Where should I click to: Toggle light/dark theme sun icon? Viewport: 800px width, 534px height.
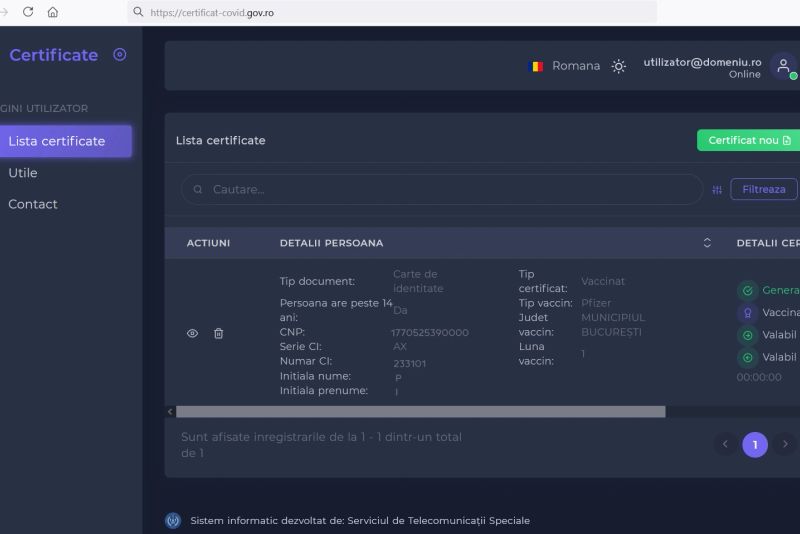pyautogui.click(x=619, y=66)
